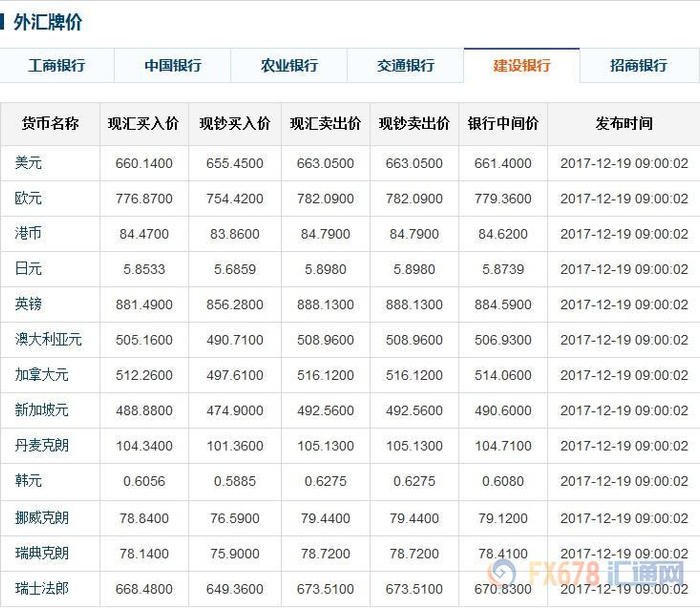Select the 649.3600 CHF cash buy rate
This screenshot has height=608, width=700.
[x=235, y=589]
